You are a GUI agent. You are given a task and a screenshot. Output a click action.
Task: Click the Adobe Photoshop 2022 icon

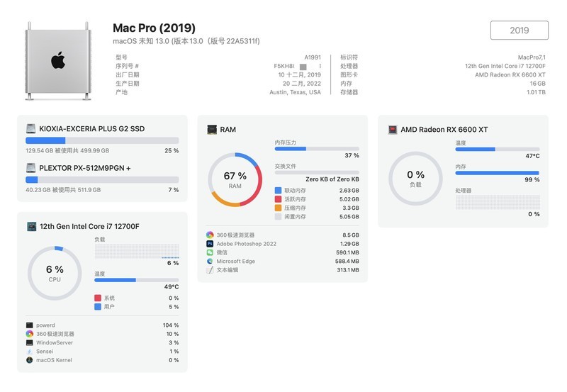click(210, 244)
